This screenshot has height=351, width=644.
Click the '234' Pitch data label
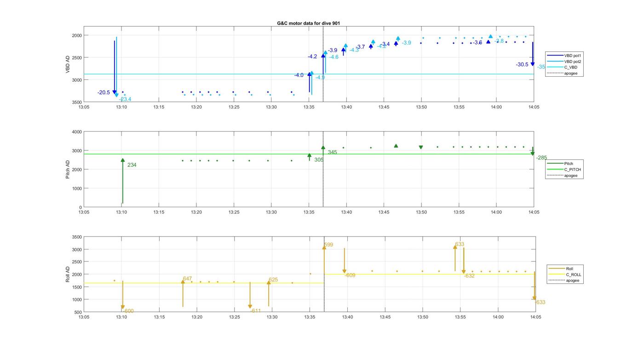tap(132, 165)
